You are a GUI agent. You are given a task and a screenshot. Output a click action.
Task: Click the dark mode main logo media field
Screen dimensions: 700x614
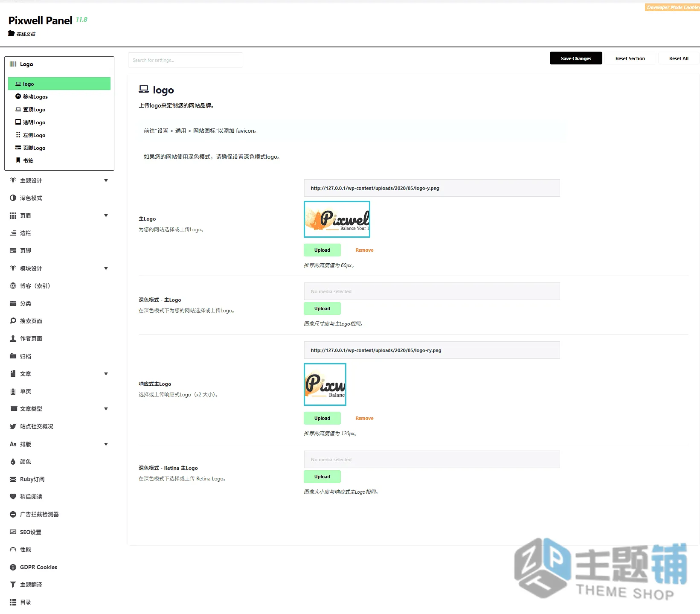pos(432,291)
